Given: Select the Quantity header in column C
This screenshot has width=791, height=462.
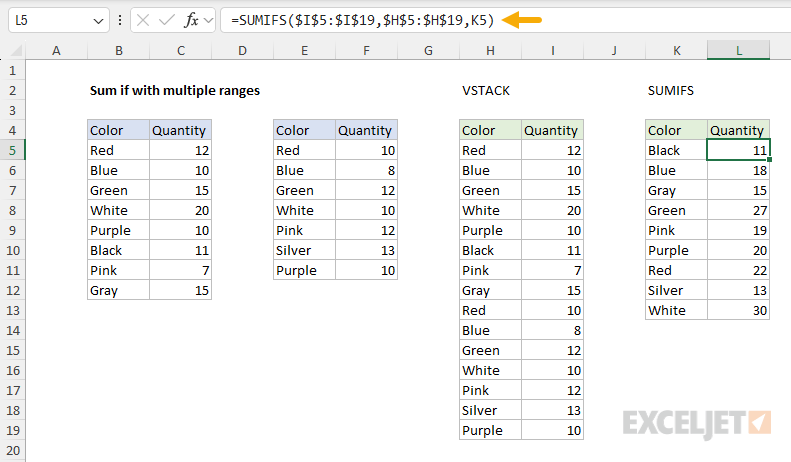Looking at the screenshot, I should (181, 130).
